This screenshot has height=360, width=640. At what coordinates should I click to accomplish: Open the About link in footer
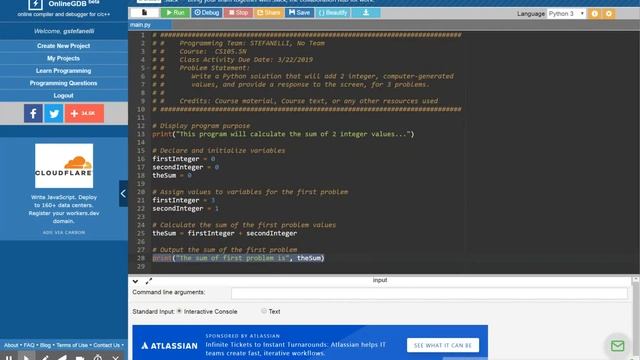coord(11,345)
